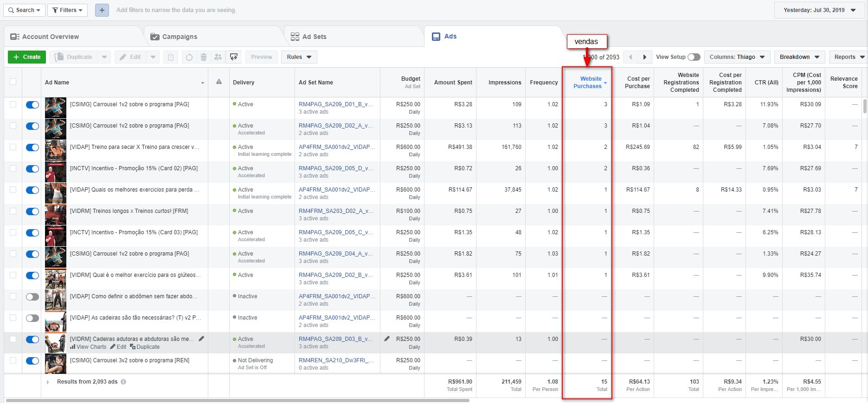The height and width of the screenshot is (404, 868).
Task: Tick the select-all checkbox in table header
Action: 13,82
